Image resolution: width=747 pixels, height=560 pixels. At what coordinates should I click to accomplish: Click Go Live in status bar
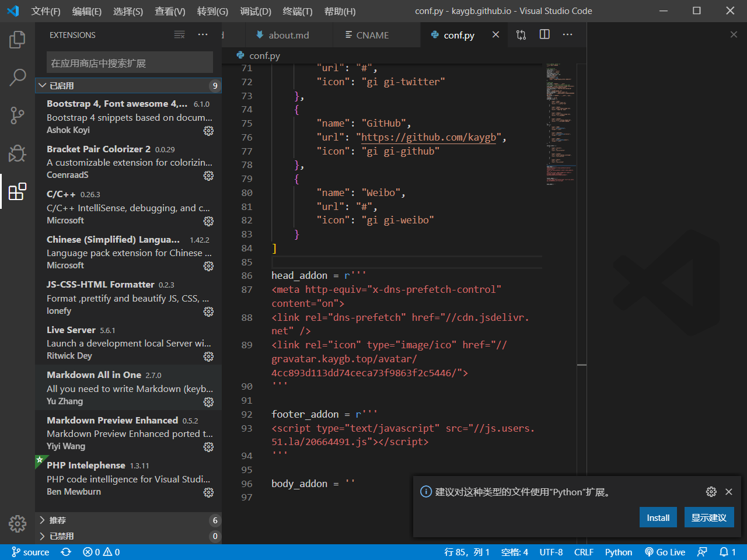tap(665, 552)
